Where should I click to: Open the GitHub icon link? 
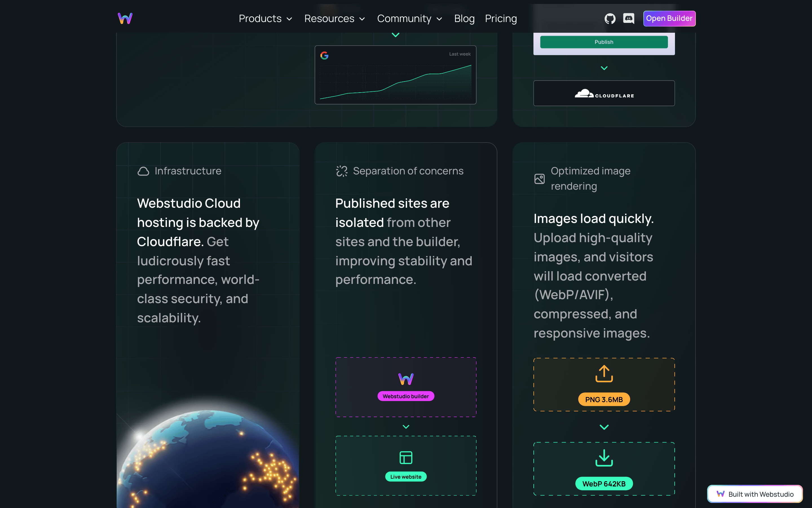610,18
